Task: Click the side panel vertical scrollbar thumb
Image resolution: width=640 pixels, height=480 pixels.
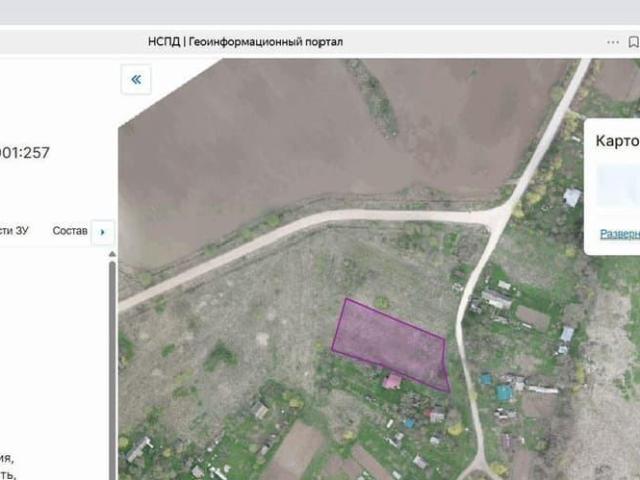Action: click(x=112, y=370)
